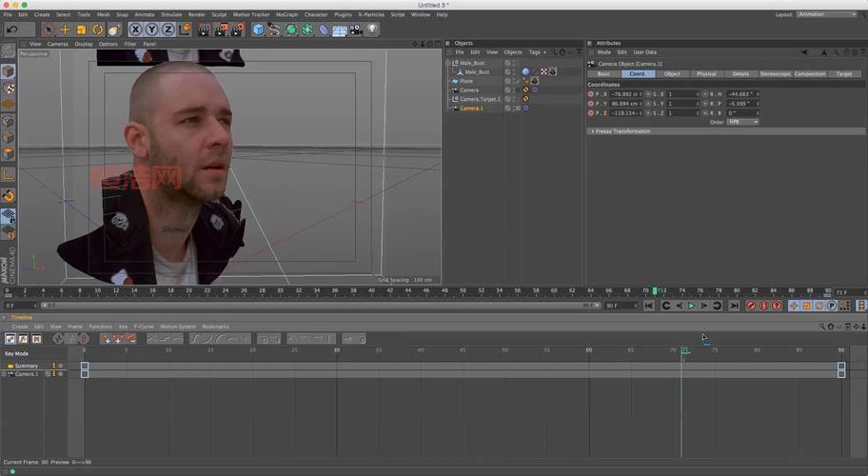The height and width of the screenshot is (476, 868).
Task: Open the rotation Order HPB dropdown
Action: click(742, 122)
